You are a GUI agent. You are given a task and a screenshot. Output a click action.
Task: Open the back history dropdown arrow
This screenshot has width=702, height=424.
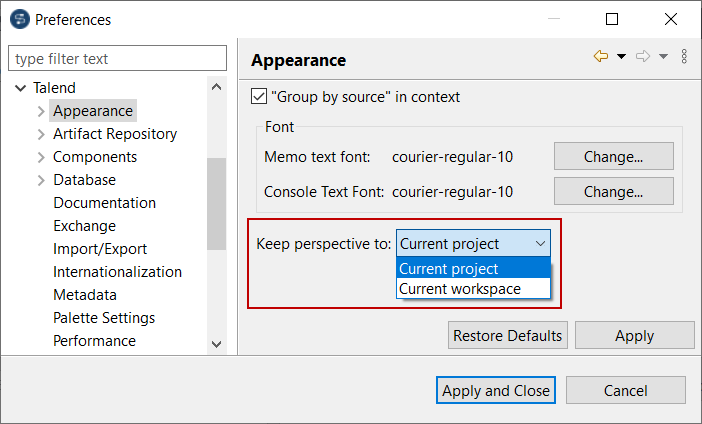[621, 57]
